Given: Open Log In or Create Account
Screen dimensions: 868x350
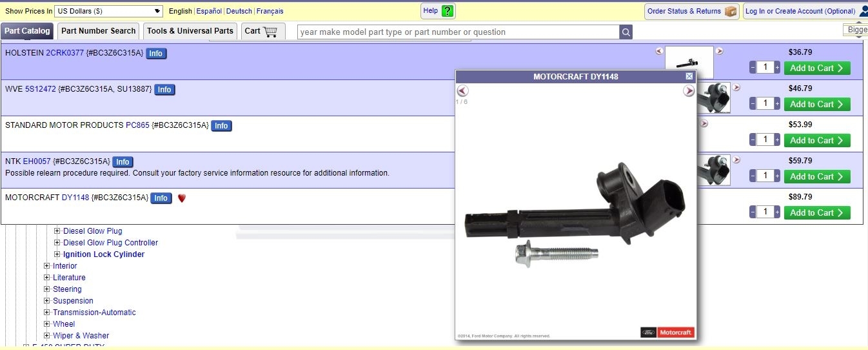Looking at the screenshot, I should (805, 11).
